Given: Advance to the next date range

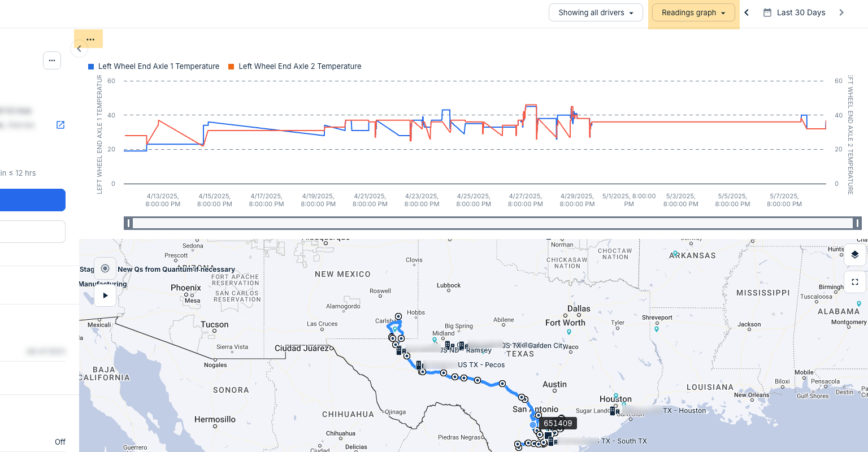Looking at the screenshot, I should (841, 12).
